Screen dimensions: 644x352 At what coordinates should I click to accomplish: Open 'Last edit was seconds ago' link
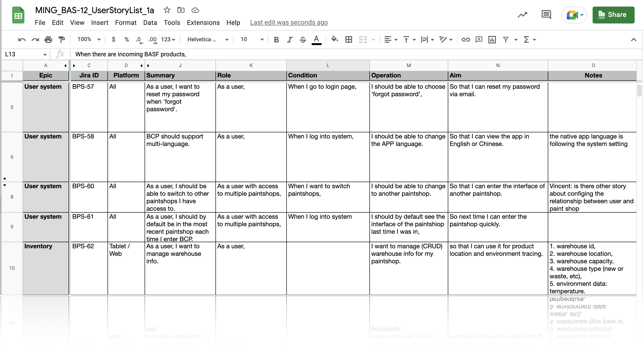[x=289, y=23]
